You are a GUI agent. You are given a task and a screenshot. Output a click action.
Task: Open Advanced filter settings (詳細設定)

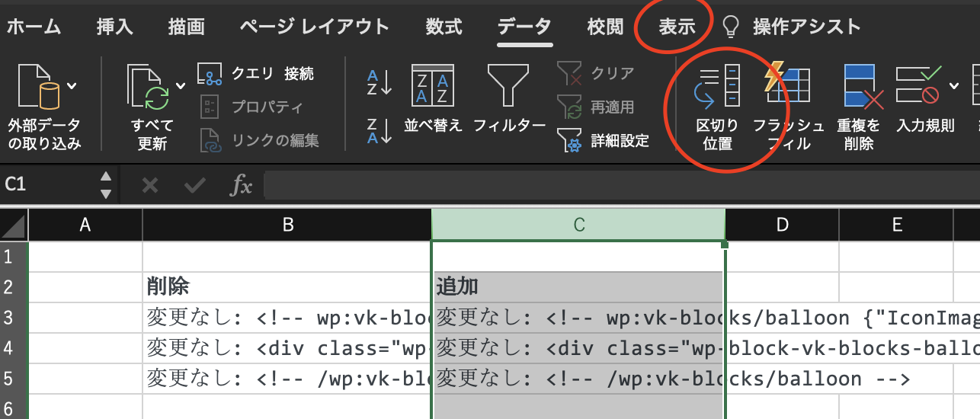click(602, 140)
